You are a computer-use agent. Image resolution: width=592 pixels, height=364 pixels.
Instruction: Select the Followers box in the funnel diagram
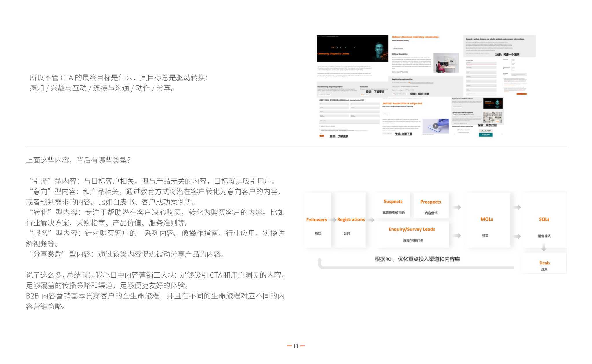pyautogui.click(x=317, y=220)
